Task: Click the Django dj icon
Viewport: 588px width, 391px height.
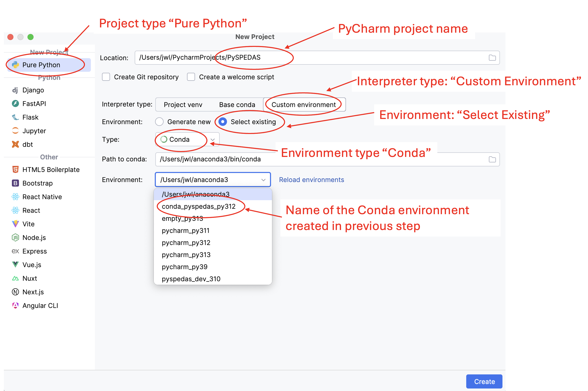Action: pyautogui.click(x=15, y=90)
